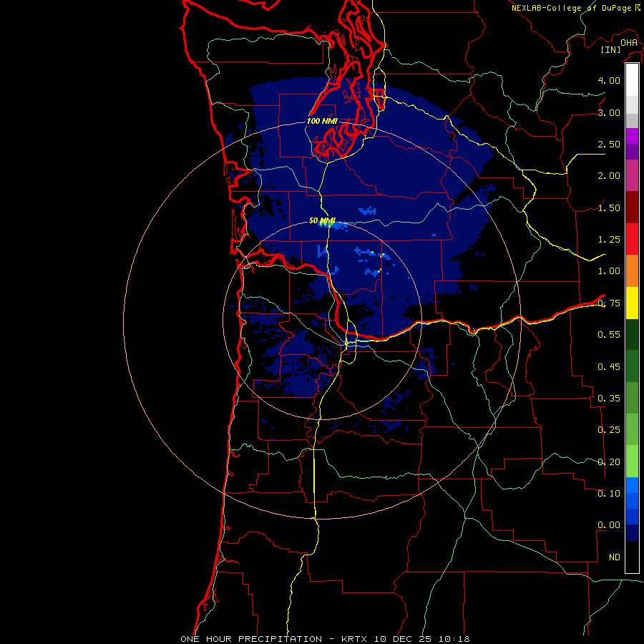
Task: Click the 1.25 legend value
Action: 609,240
